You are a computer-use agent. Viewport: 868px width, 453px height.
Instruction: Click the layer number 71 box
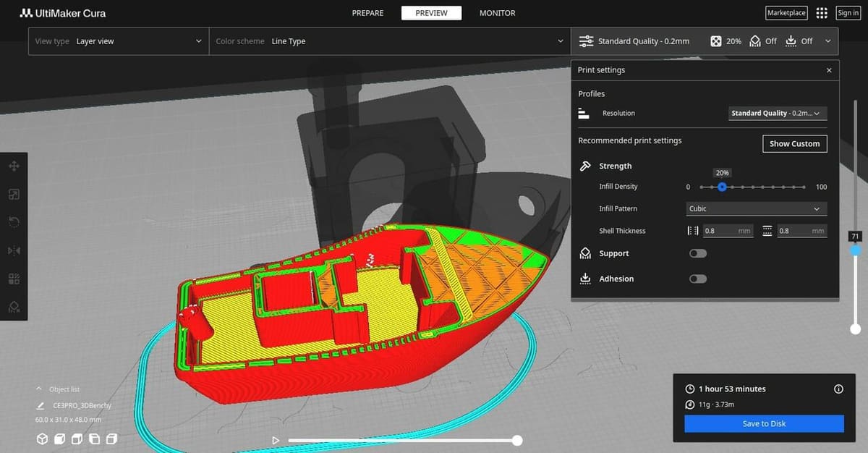855,237
